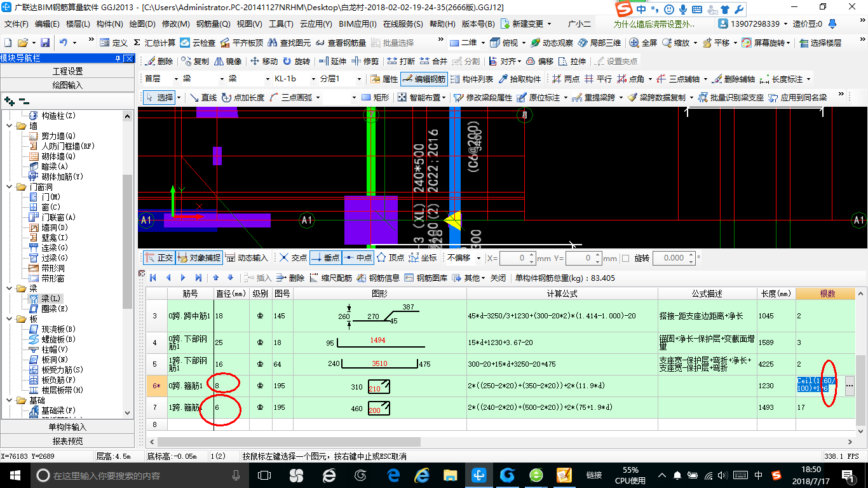Select the 延伸 extend tool
868x488 pixels.
(x=332, y=61)
